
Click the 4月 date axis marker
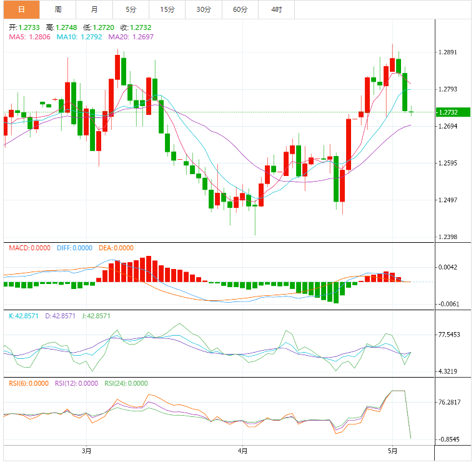click(x=242, y=451)
